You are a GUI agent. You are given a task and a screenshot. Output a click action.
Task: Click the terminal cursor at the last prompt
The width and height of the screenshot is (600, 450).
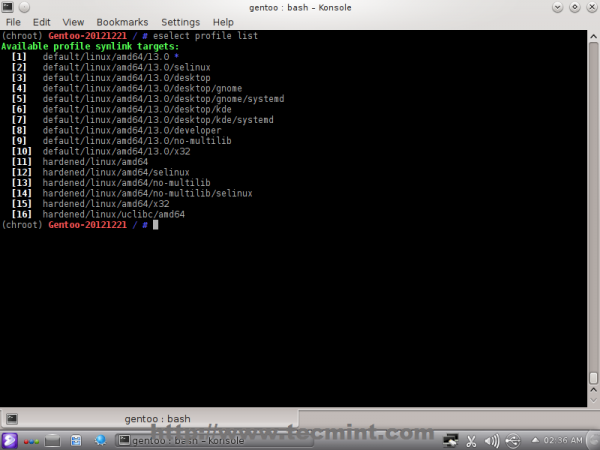(x=156, y=225)
